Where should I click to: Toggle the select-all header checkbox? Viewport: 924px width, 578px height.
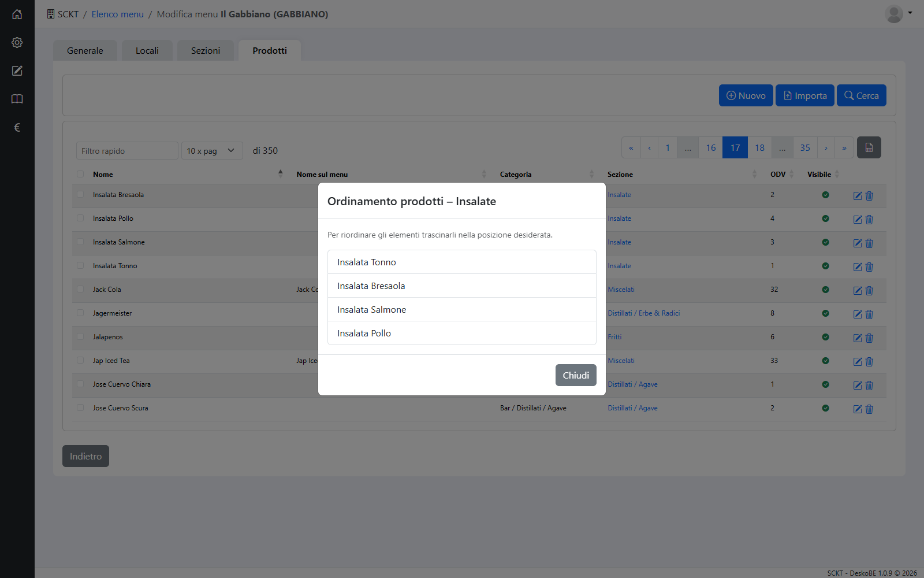point(80,174)
